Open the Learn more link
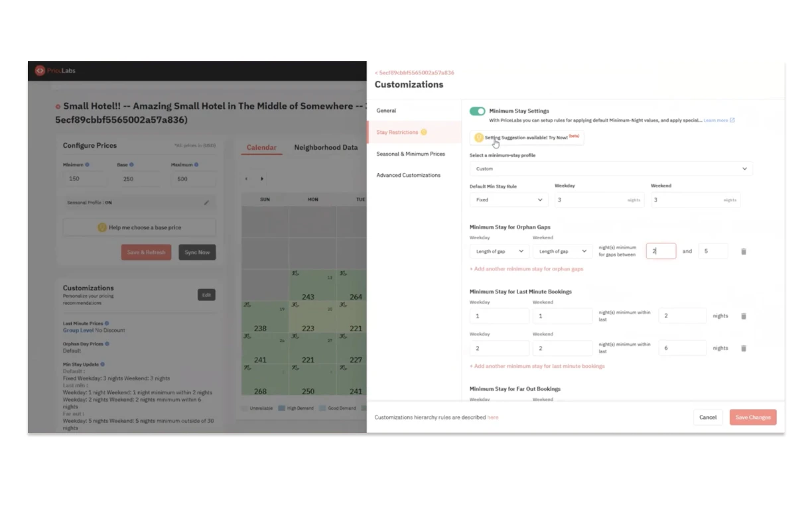Screen dimensions: 812x509 (x=716, y=121)
